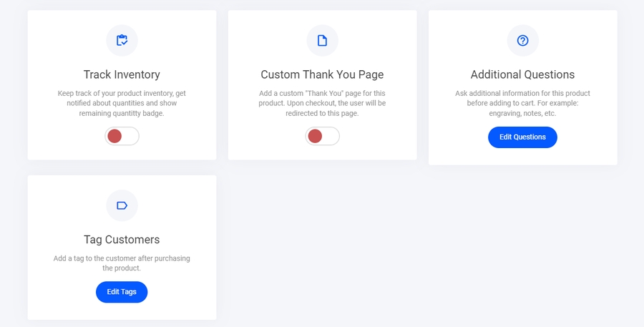Click the add a tag after purchasing description
The height and width of the screenshot is (327, 644).
pyautogui.click(x=122, y=263)
